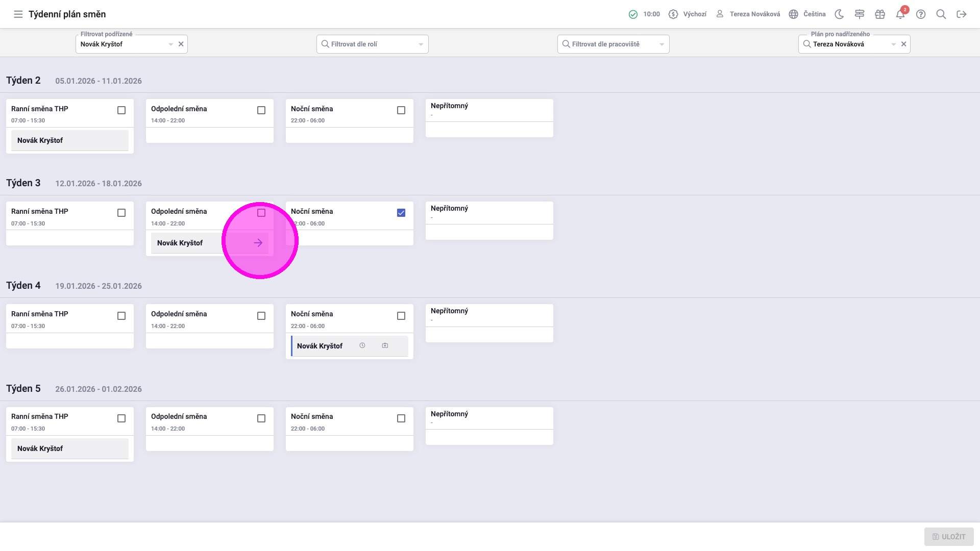This screenshot has width=980, height=551.
Task: Click the ULOŽIT save button
Action: [949, 537]
